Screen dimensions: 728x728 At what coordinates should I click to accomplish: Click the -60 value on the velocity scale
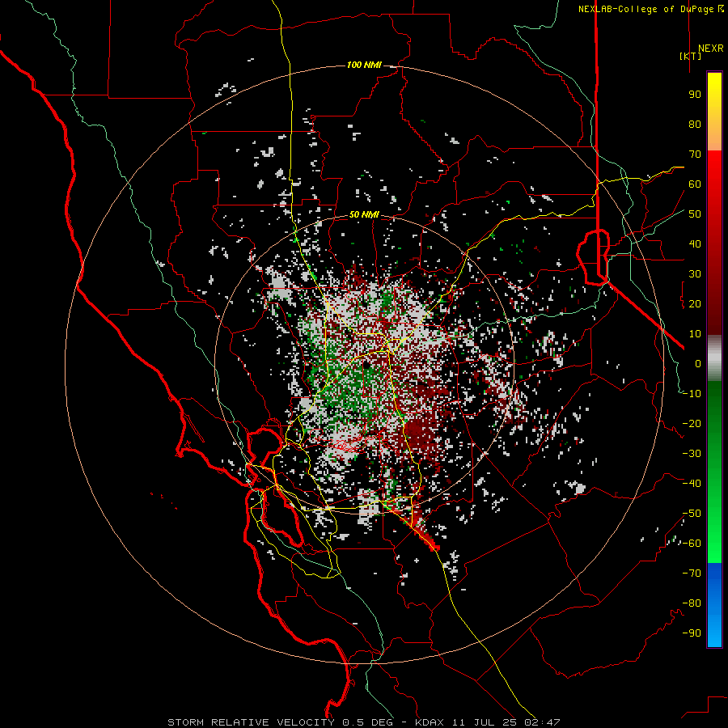point(692,544)
